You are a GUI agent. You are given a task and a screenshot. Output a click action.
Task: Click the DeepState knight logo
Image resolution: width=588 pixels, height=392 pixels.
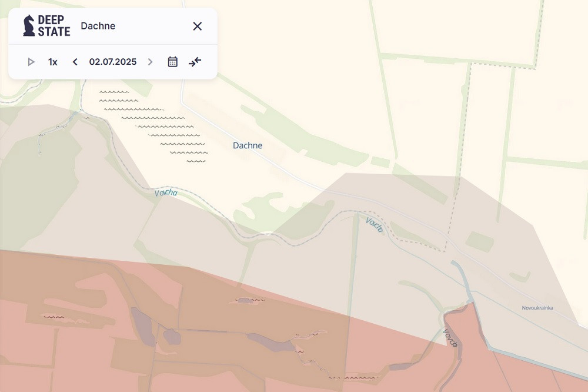coord(29,26)
